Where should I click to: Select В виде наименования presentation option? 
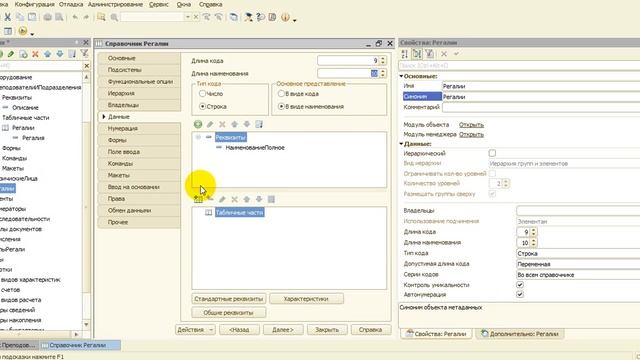click(281, 106)
